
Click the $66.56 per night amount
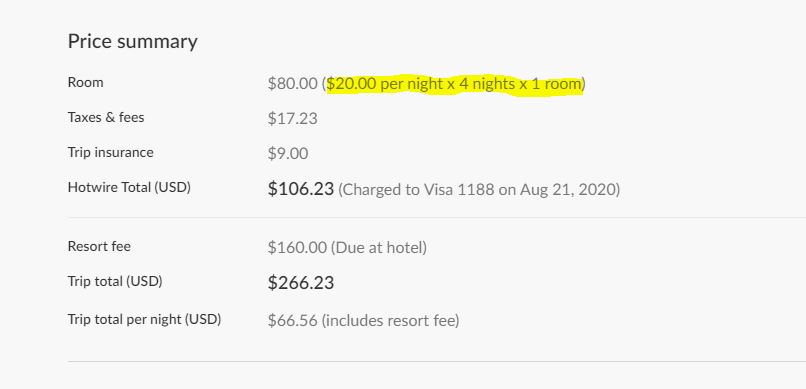[x=292, y=321]
